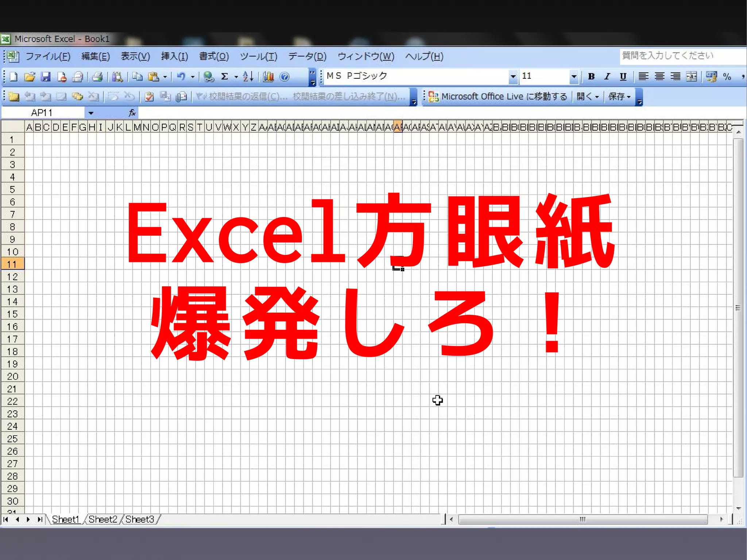This screenshot has height=560, width=747.
Task: Go to first sheet tab navigation arrow
Action: [6, 519]
